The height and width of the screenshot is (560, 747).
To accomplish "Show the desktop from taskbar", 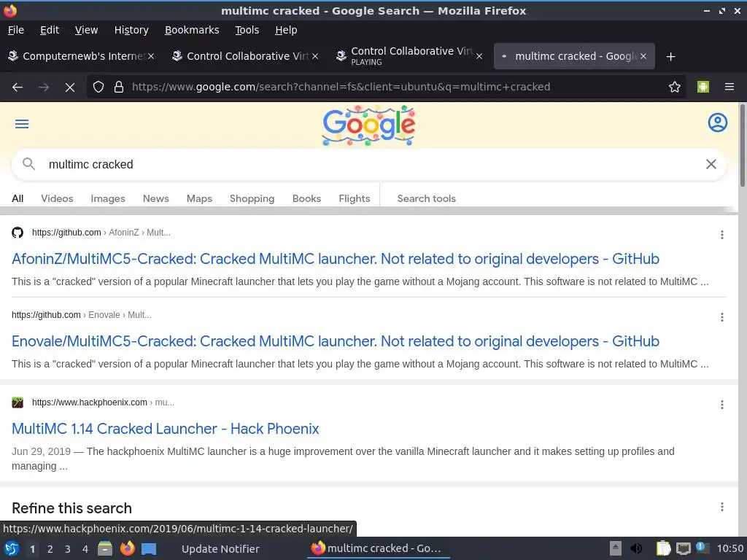I will coord(149,549).
